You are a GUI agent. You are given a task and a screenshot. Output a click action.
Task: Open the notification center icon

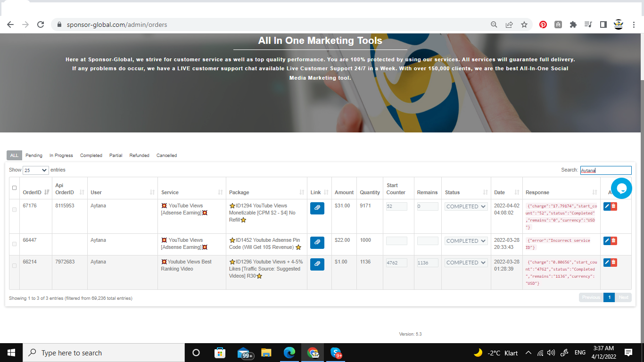(x=628, y=353)
